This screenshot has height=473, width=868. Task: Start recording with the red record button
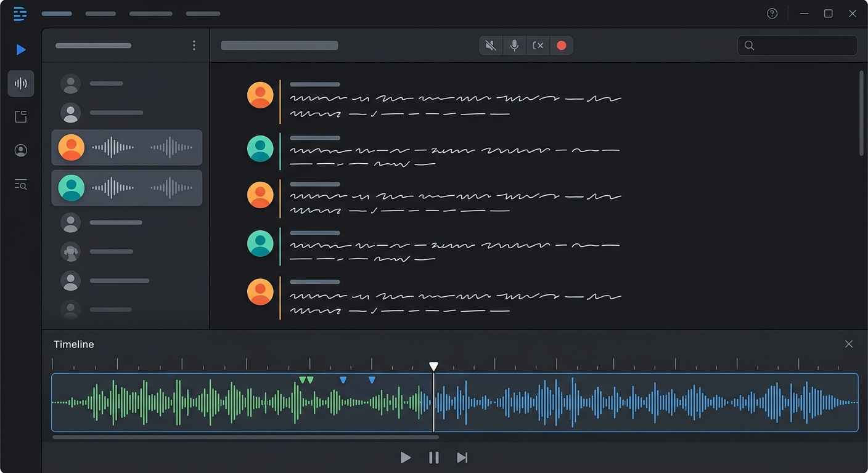(x=562, y=46)
